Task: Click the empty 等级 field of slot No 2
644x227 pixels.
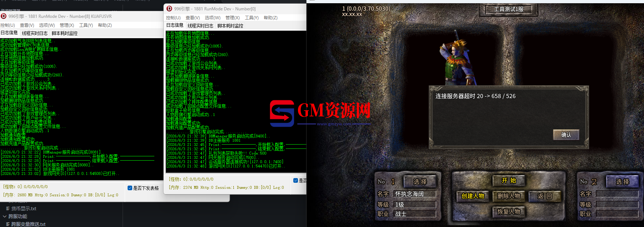Action: [x=617, y=205]
